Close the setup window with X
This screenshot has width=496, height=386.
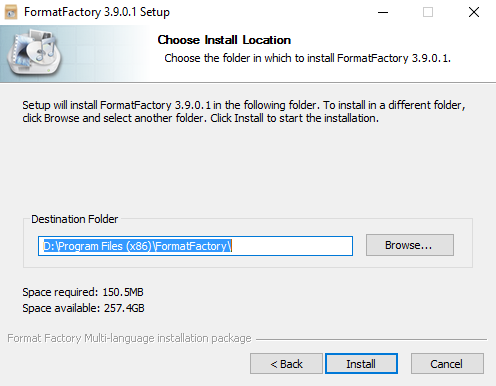tap(473, 12)
